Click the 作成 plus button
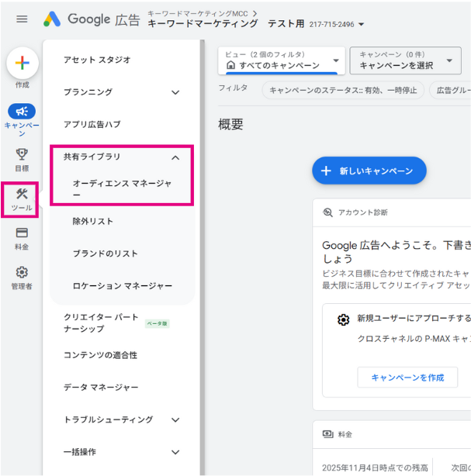 pos(23,63)
